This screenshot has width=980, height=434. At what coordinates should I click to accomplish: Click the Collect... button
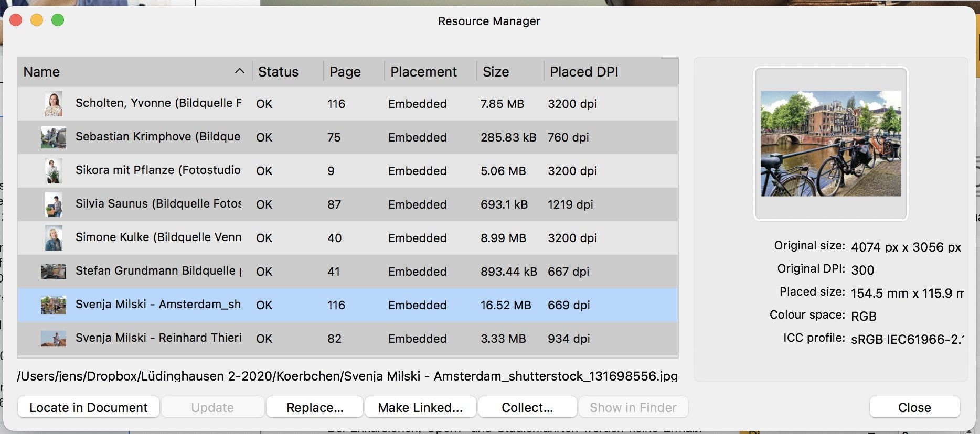tap(527, 407)
